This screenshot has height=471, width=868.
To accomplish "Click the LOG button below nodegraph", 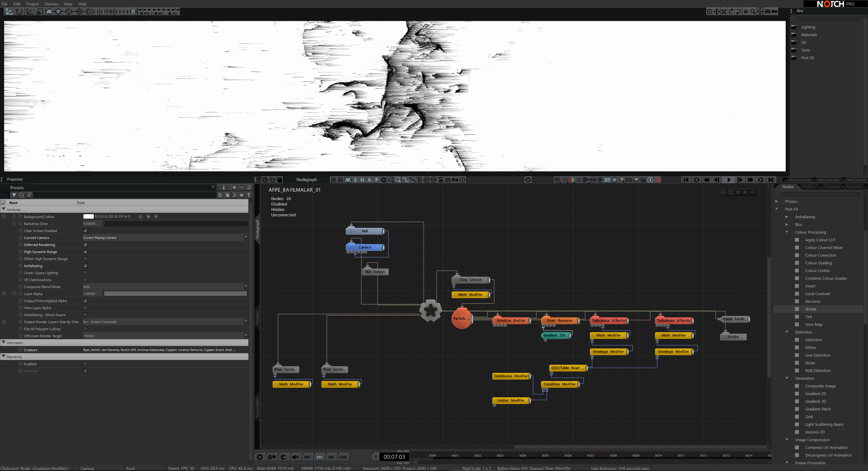I will tap(343, 457).
